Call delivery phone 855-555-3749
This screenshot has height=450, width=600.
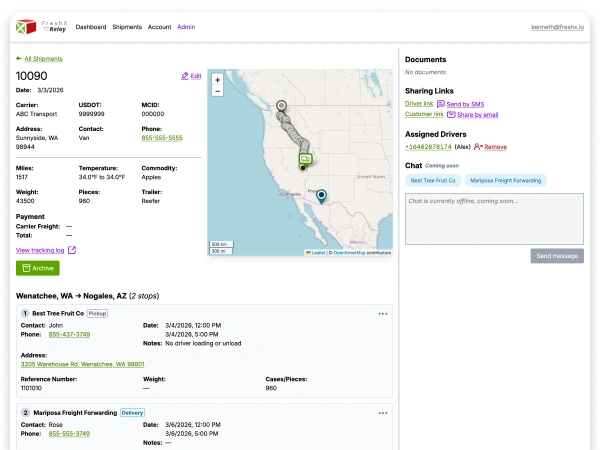pyautogui.click(x=69, y=434)
